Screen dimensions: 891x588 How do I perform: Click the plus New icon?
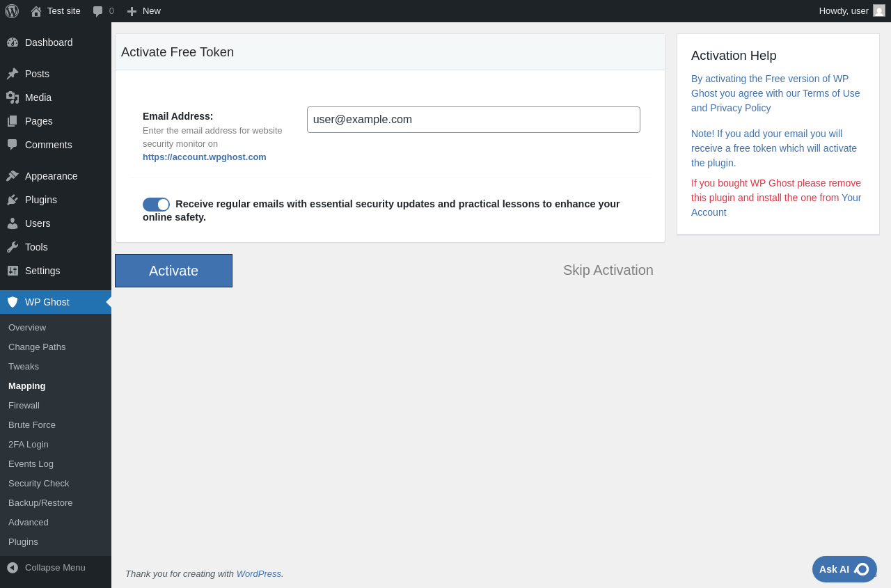click(132, 11)
